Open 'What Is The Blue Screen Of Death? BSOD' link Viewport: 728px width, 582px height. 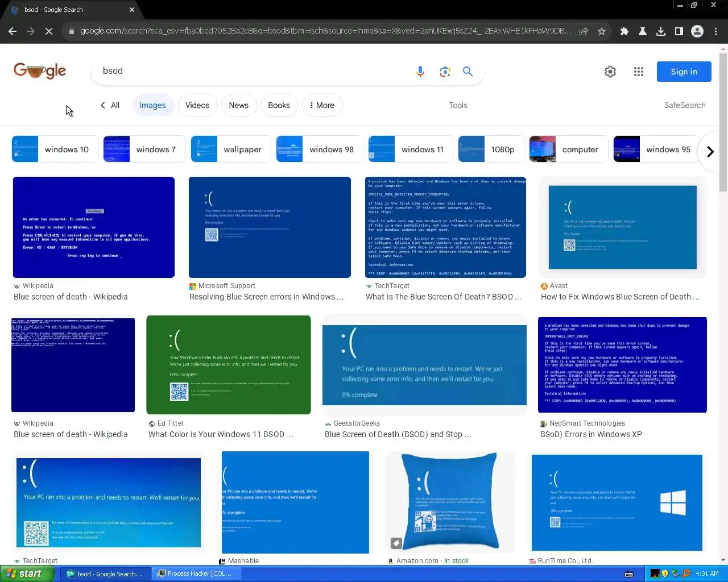pyautogui.click(x=443, y=297)
